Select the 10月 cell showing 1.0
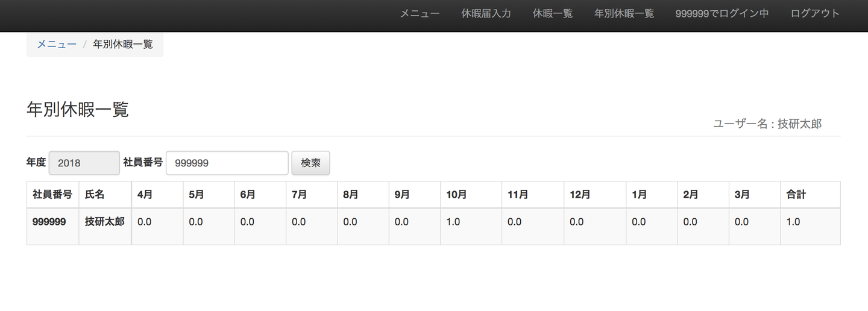This screenshot has height=311, width=868. [x=453, y=222]
